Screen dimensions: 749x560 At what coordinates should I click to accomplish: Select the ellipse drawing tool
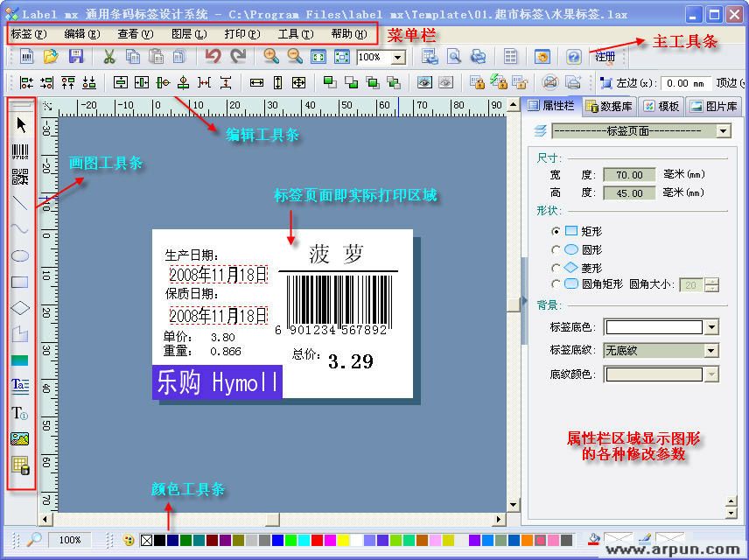(20, 255)
